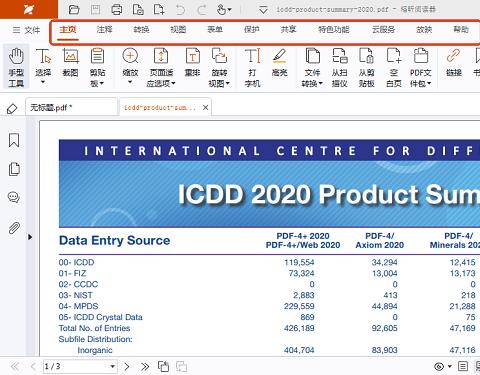Create a blank page (空白页)

(394, 67)
